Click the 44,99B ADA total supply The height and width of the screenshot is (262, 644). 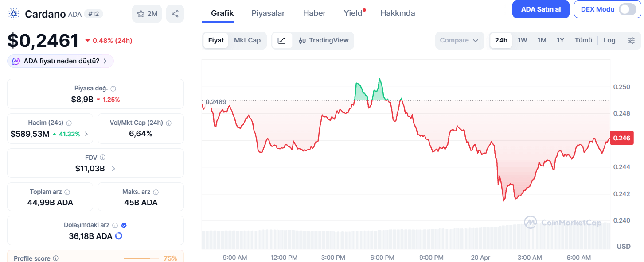coord(50,203)
